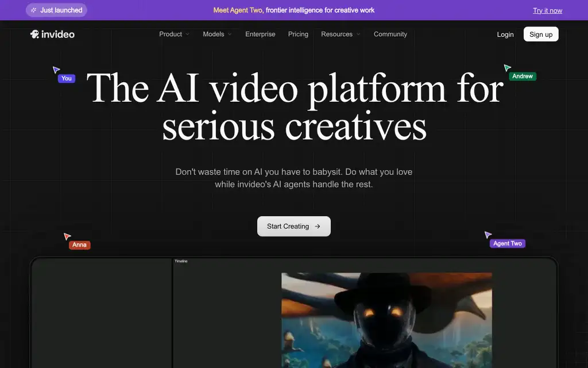Click the Agent Two cursor label

508,243
